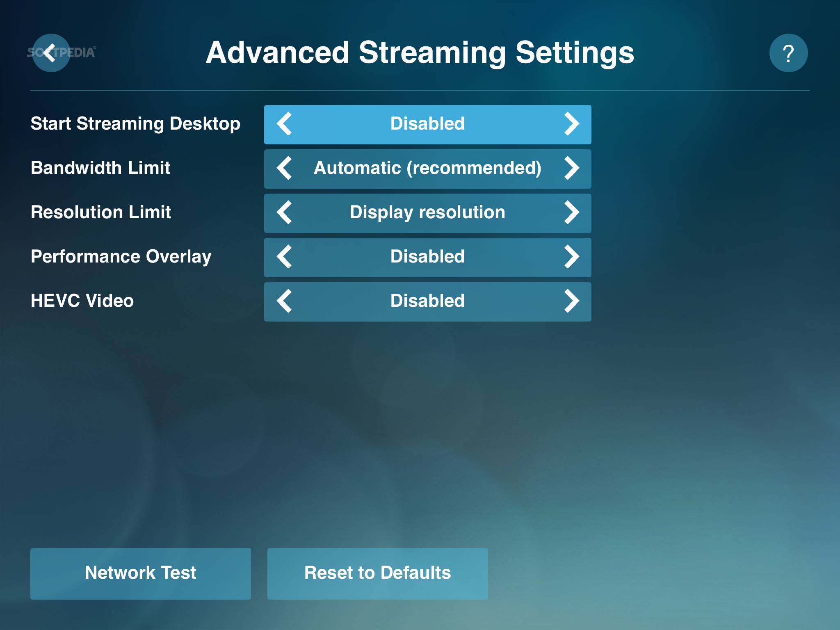Toggle Performance Overlay with right arrow
The width and height of the screenshot is (840, 630).
[x=571, y=257]
